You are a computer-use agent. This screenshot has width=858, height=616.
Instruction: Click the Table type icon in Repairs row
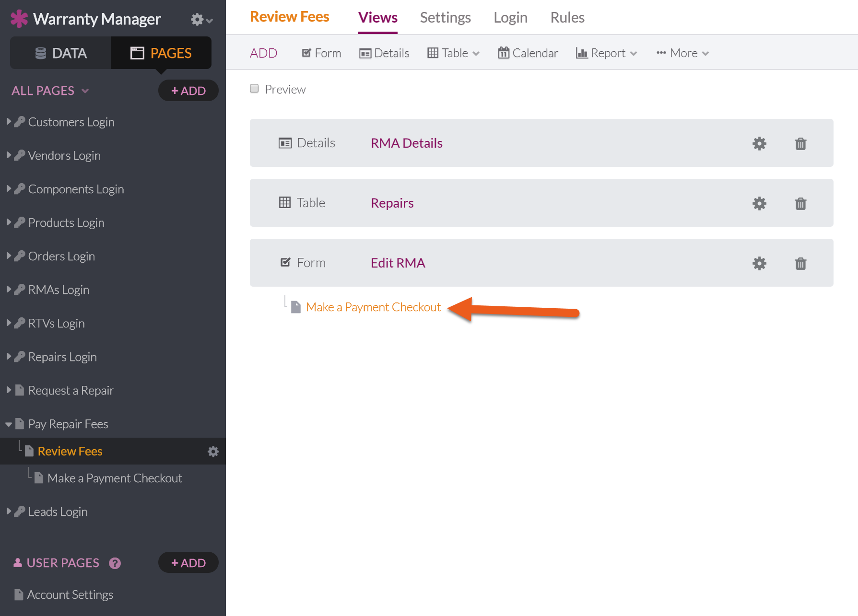point(285,202)
